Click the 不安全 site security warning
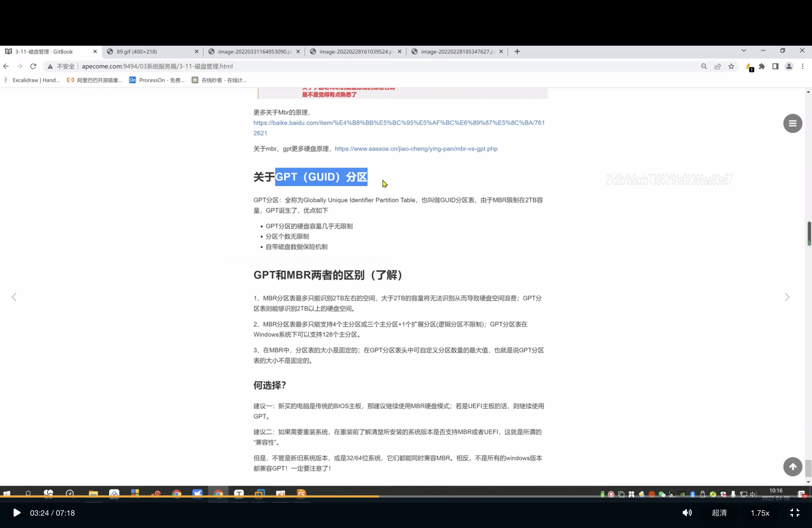The width and height of the screenshot is (812, 528). [61, 66]
